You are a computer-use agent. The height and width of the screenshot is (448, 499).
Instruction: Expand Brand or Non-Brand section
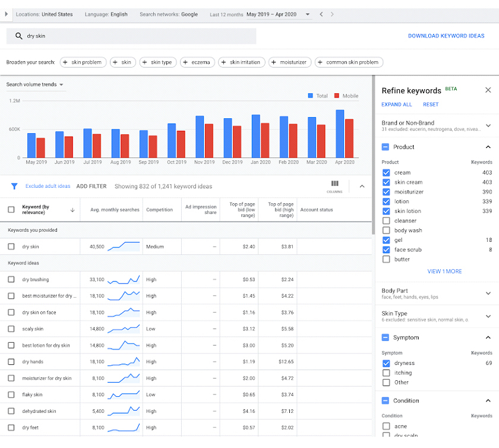[488, 125]
